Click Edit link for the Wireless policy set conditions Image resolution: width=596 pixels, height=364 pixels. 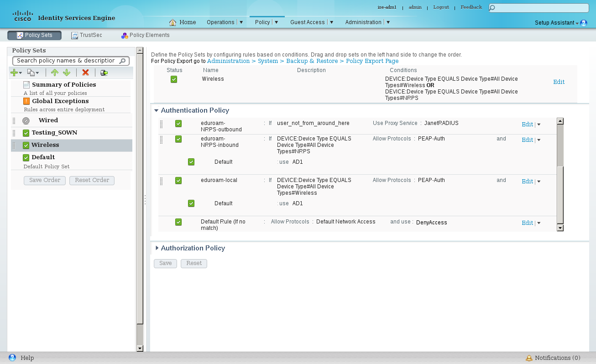(559, 82)
